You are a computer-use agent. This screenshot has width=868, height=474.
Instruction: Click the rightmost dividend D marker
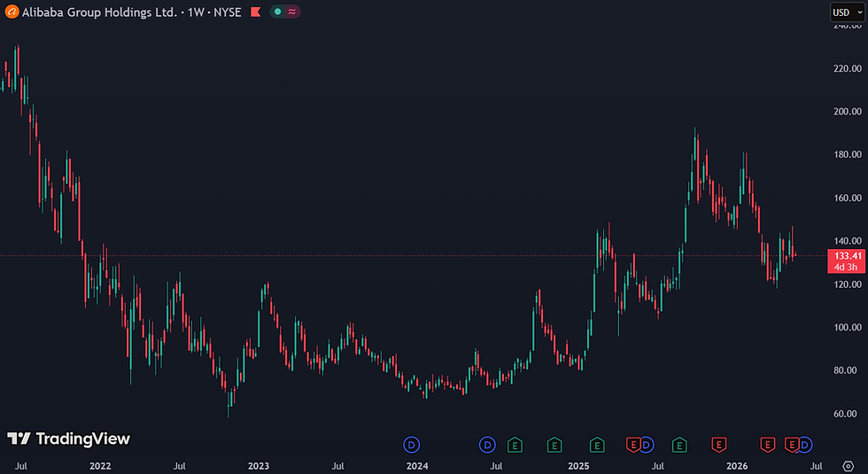805,445
